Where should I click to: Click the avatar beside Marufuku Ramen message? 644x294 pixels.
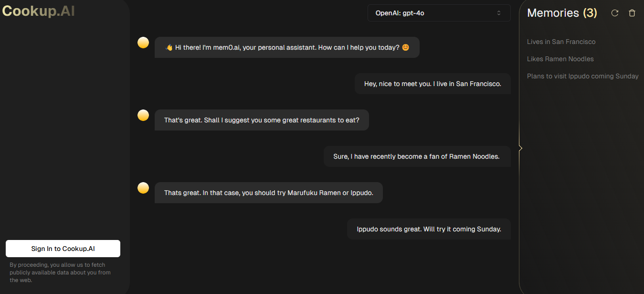click(x=143, y=188)
